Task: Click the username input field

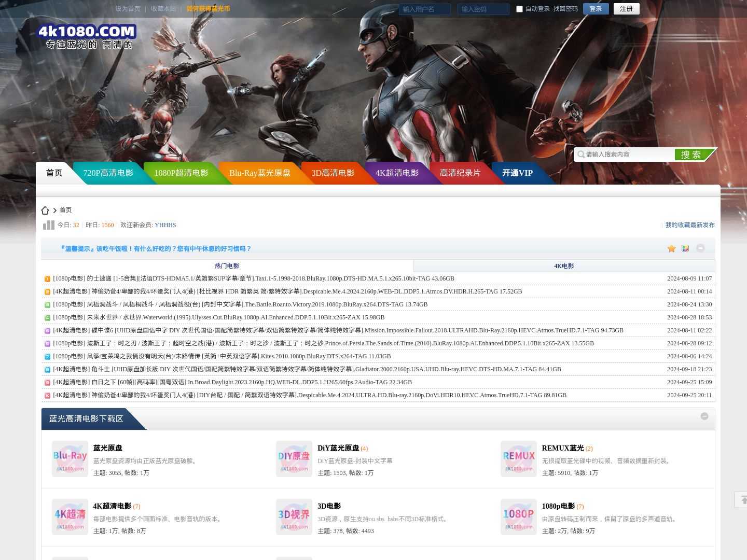Action: 424,9
